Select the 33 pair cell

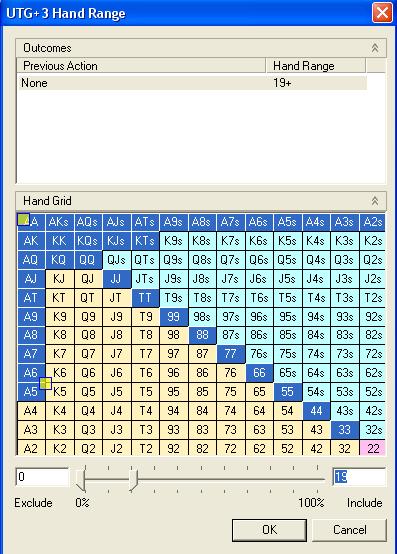(x=345, y=430)
